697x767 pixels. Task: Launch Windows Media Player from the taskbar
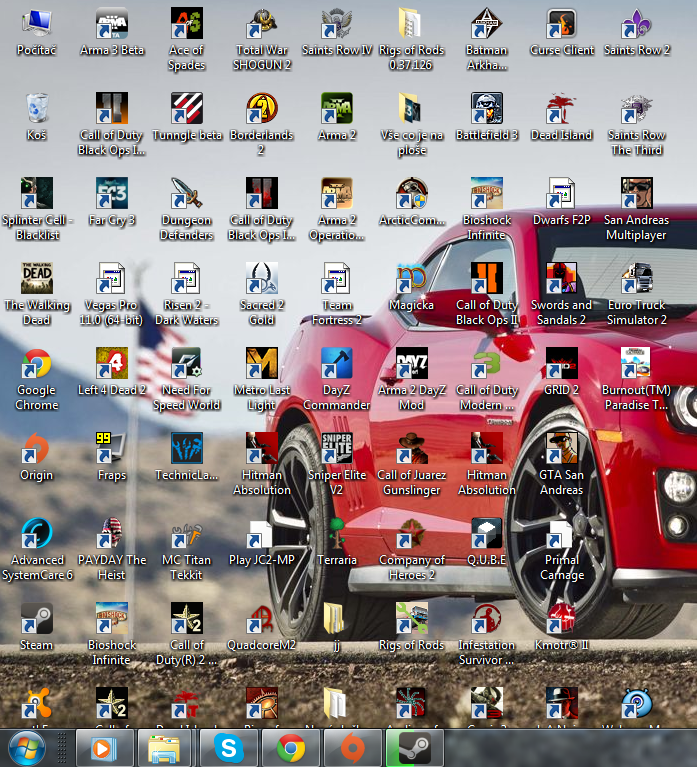(105, 747)
